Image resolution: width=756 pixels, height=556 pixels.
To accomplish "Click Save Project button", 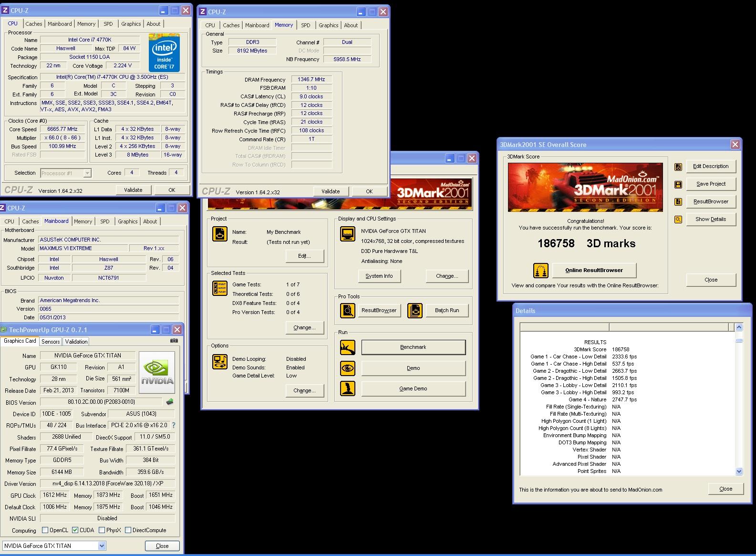I will 711,184.
